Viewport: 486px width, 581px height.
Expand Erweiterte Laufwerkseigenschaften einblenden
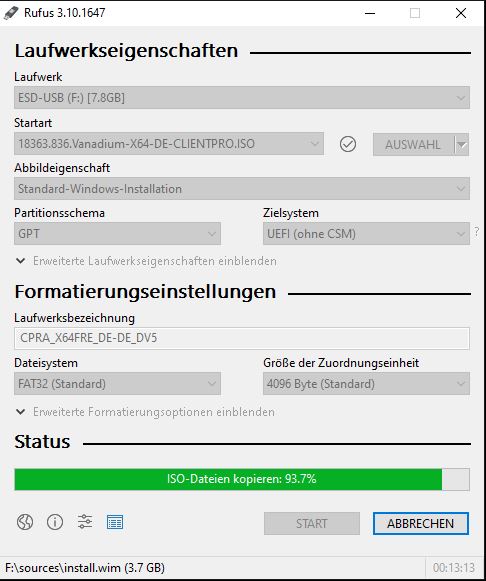[x=146, y=261]
